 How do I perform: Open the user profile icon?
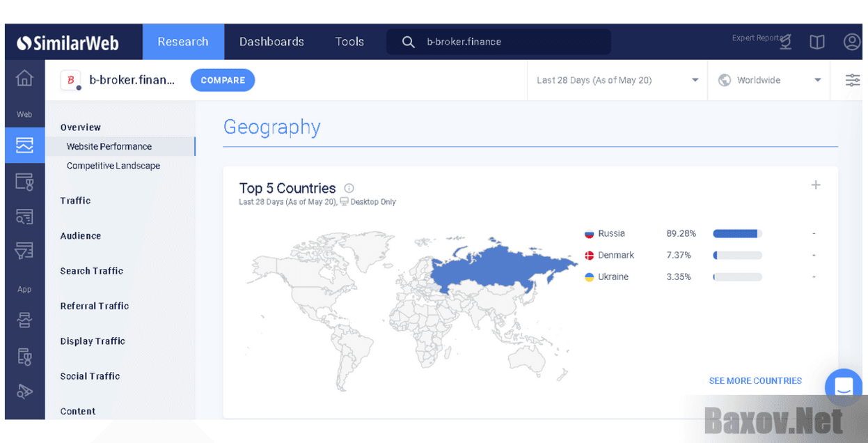tap(851, 42)
